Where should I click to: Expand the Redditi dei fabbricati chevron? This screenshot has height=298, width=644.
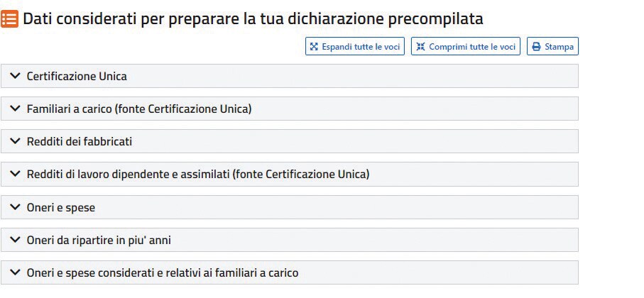tap(15, 140)
